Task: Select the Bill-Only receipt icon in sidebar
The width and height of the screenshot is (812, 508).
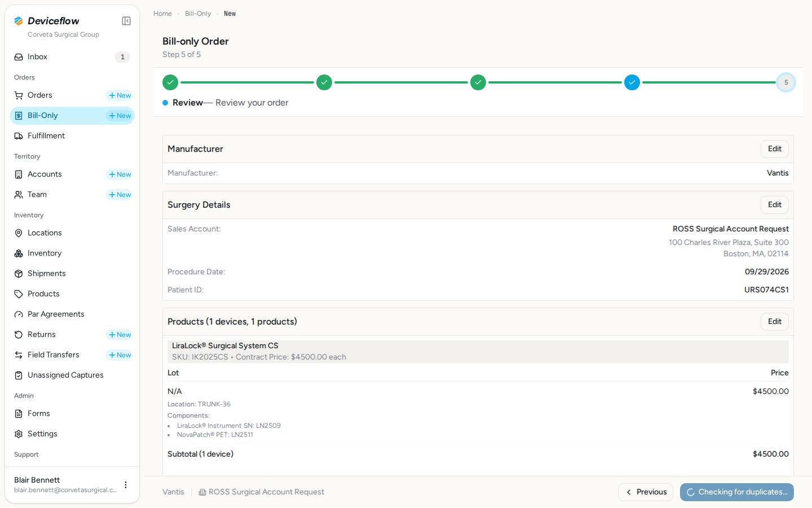Action: tap(19, 116)
